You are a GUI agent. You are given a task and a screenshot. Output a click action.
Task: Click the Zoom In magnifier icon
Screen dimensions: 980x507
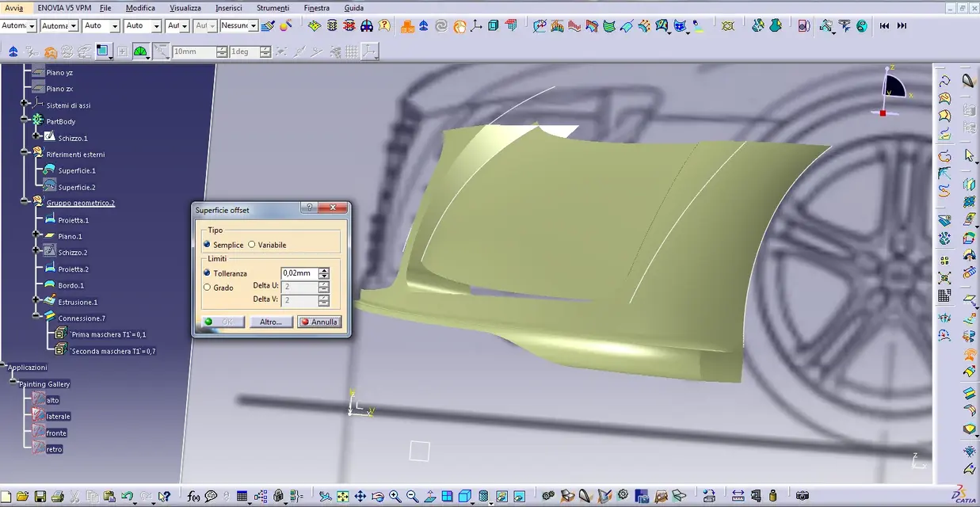tap(395, 497)
